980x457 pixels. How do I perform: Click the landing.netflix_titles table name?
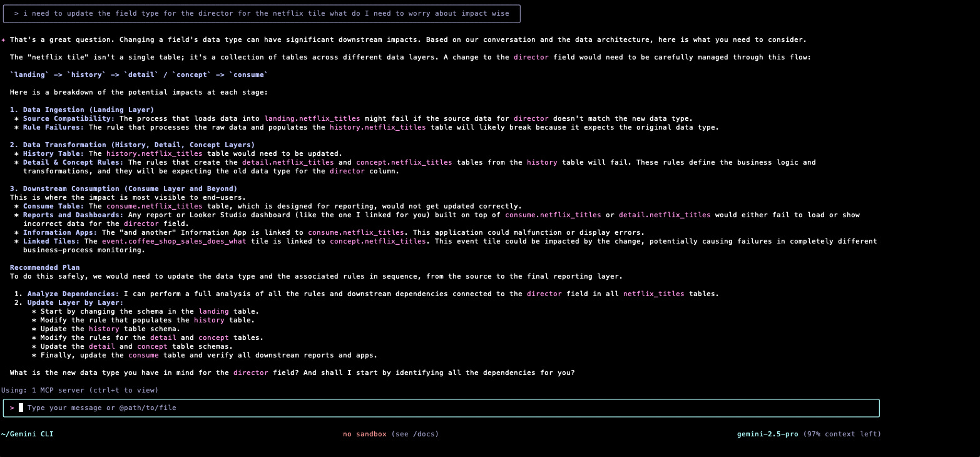pyautogui.click(x=312, y=118)
